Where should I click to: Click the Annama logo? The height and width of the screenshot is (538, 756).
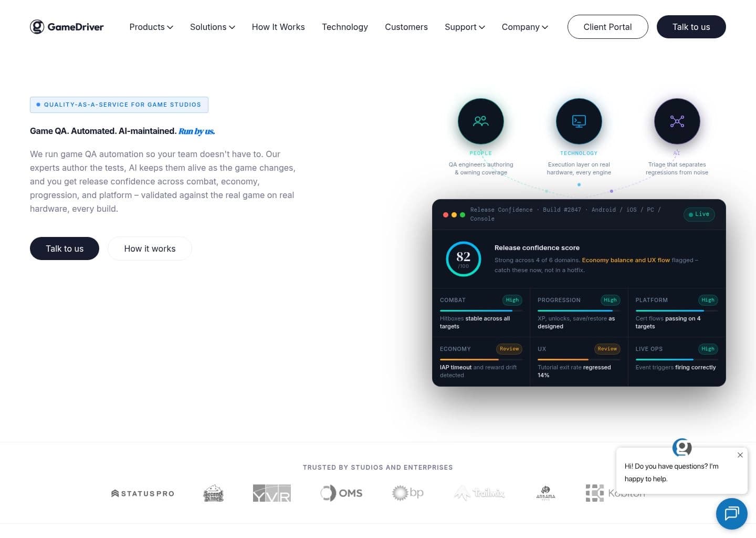point(545,493)
